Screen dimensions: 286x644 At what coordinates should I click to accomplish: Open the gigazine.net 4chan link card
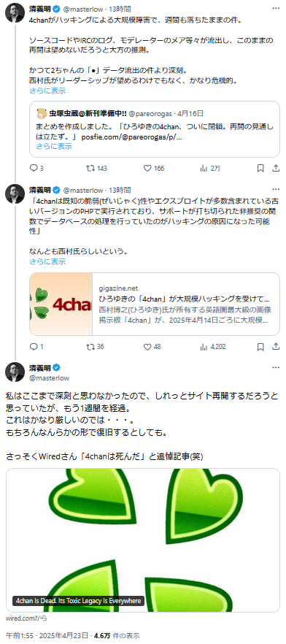pyautogui.click(x=155, y=304)
